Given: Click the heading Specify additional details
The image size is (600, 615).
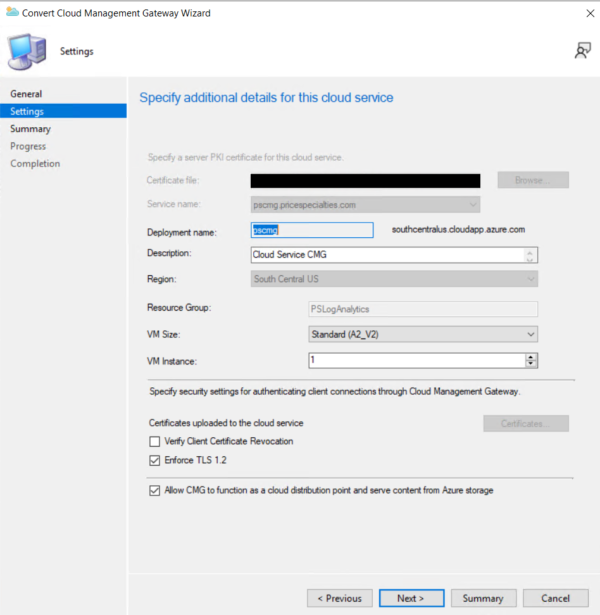Looking at the screenshot, I should pyautogui.click(x=266, y=98).
